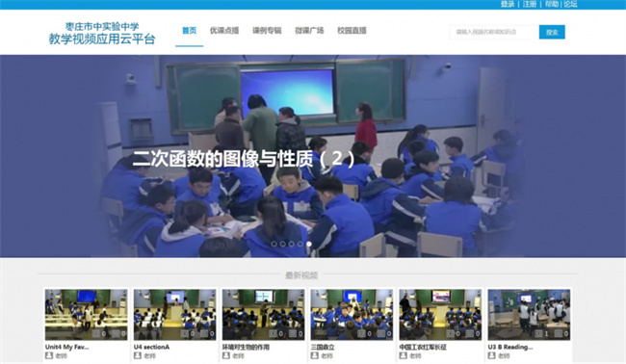
Task: Select the first carousel slide dot
Action: click(x=274, y=244)
